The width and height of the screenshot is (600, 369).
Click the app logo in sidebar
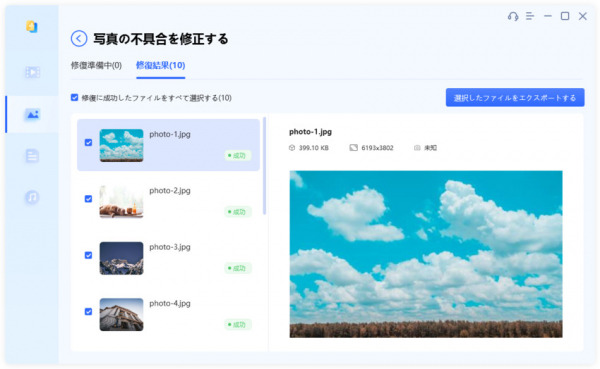pyautogui.click(x=32, y=26)
